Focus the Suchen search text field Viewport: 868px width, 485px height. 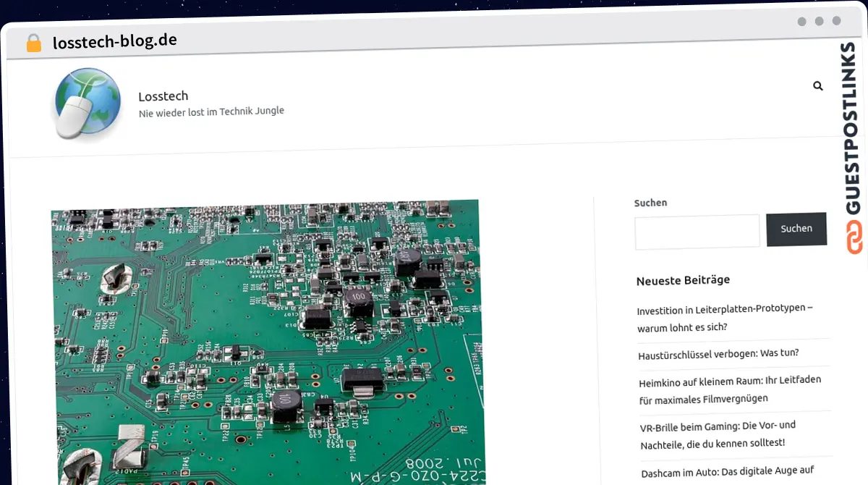pos(697,232)
